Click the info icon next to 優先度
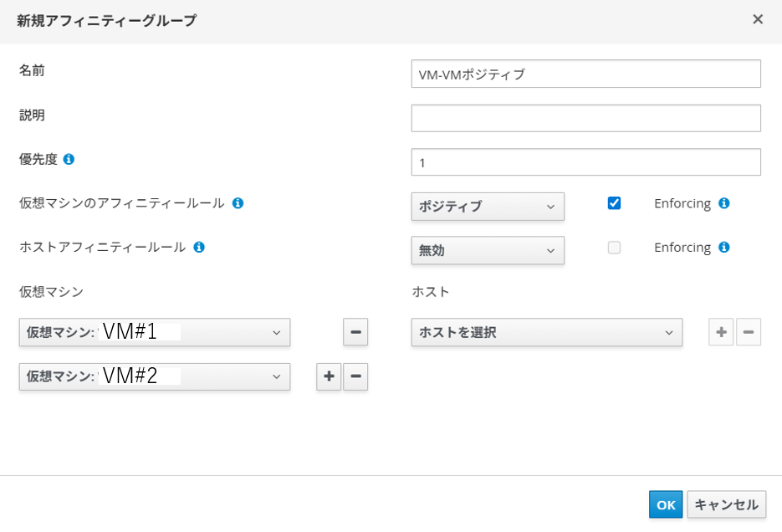Viewport: 782px width, 532px height. coord(69,159)
